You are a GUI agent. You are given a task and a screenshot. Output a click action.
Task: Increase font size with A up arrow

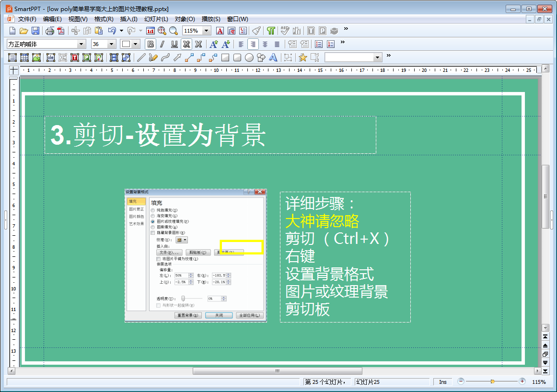[214, 44]
